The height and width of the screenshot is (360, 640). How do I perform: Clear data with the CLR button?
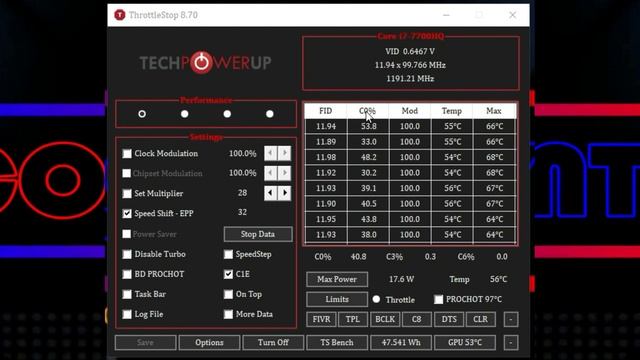[x=480, y=319]
